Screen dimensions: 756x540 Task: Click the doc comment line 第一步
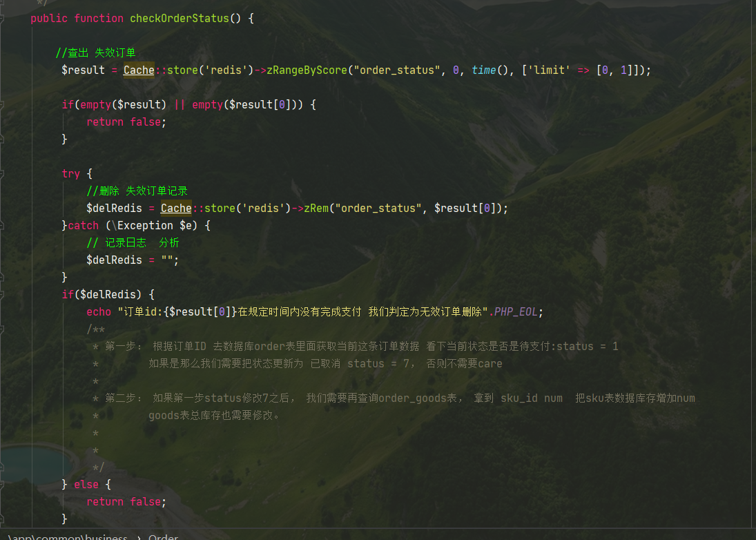tap(356, 347)
